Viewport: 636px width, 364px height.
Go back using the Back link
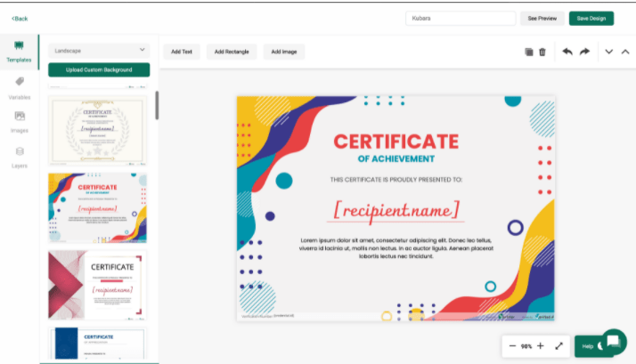tap(20, 18)
